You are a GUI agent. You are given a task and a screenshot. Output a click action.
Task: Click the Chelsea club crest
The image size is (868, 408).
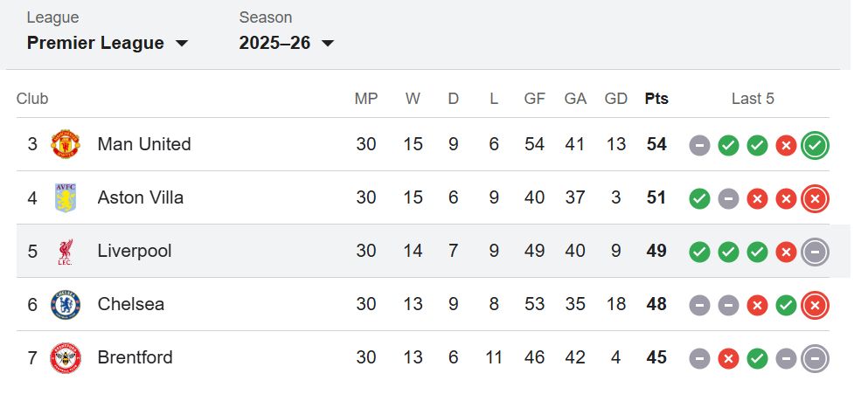click(66, 304)
